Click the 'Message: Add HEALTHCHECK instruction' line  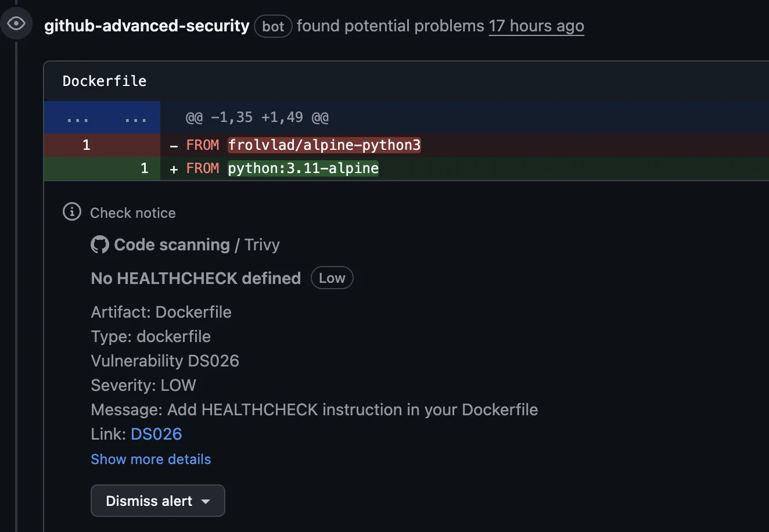pos(314,409)
